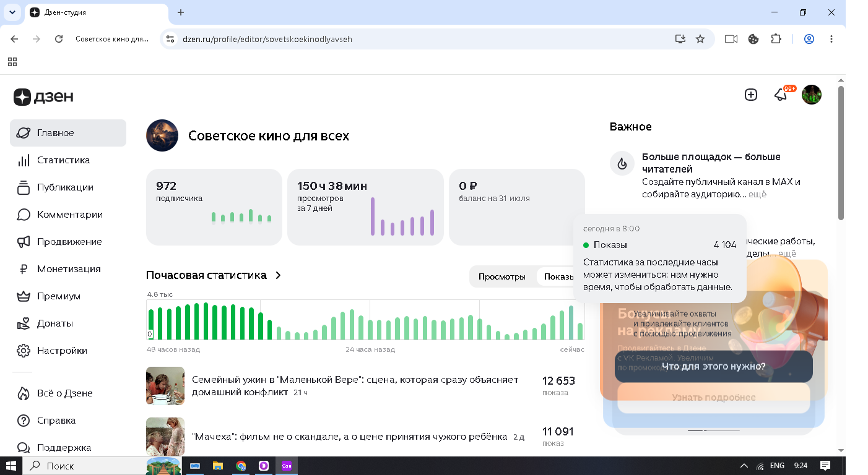The width and height of the screenshot is (868, 475).
Task: Expand Почасовая статистика with chevron
Action: (278, 275)
